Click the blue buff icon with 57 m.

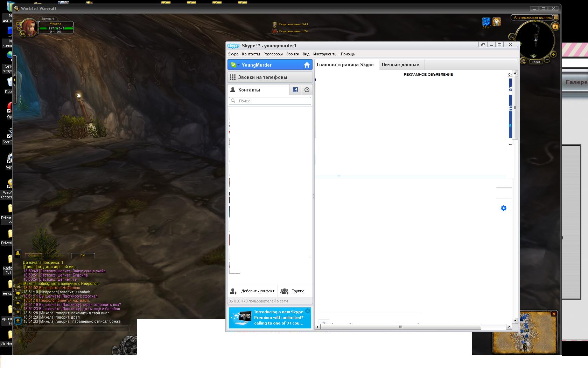coord(486,22)
